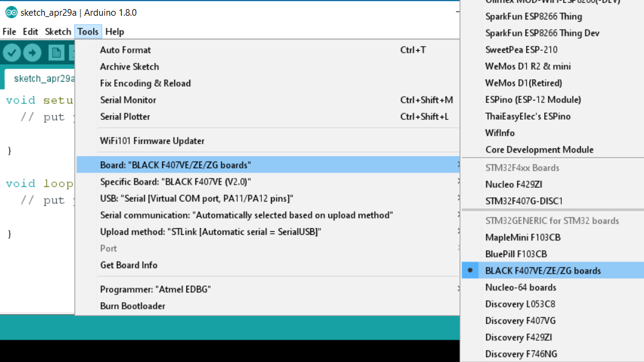The height and width of the screenshot is (362, 644).
Task: Click the Arduino logo in title bar
Action: tap(11, 12)
